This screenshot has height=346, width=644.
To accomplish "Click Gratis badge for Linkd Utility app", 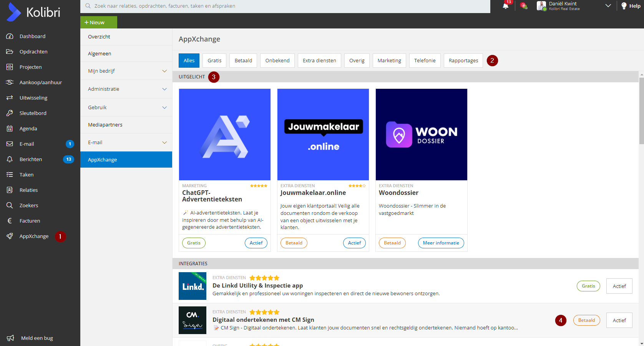I will point(588,286).
